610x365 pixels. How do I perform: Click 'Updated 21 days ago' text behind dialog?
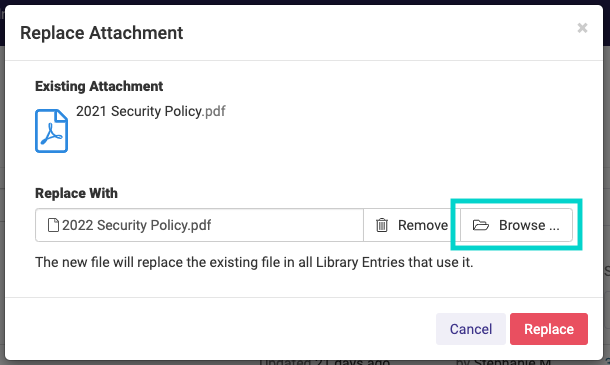point(324,362)
